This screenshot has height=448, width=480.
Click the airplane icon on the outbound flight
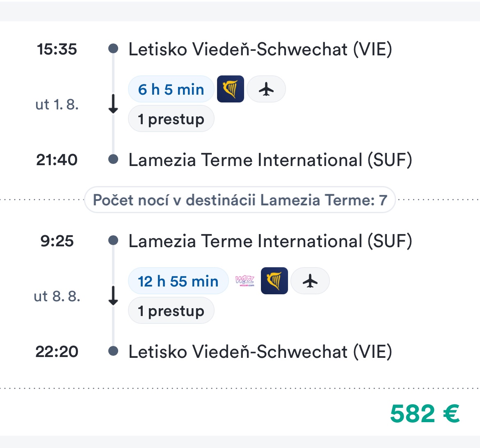tap(266, 89)
